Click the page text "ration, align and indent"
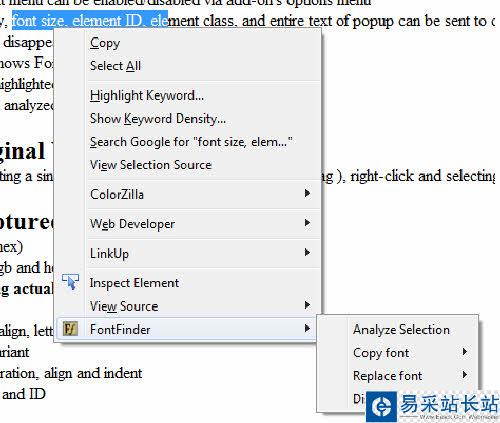The width and height of the screenshot is (500, 423). (71, 373)
